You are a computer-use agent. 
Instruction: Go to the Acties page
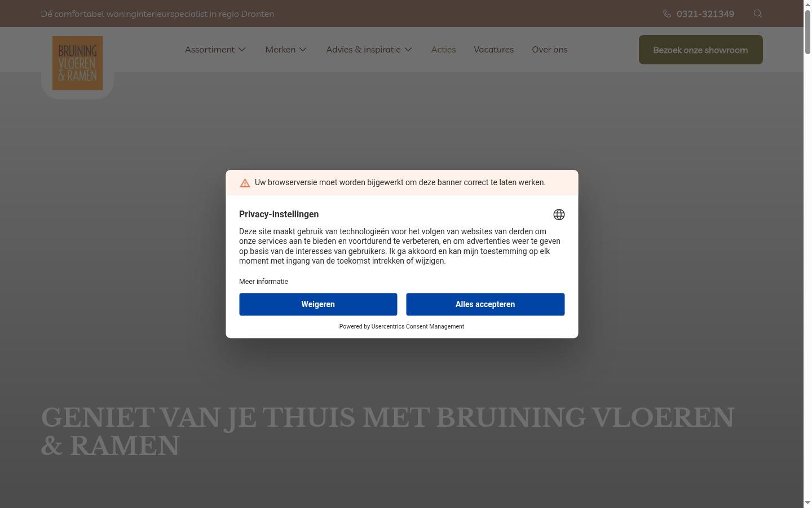click(x=443, y=50)
